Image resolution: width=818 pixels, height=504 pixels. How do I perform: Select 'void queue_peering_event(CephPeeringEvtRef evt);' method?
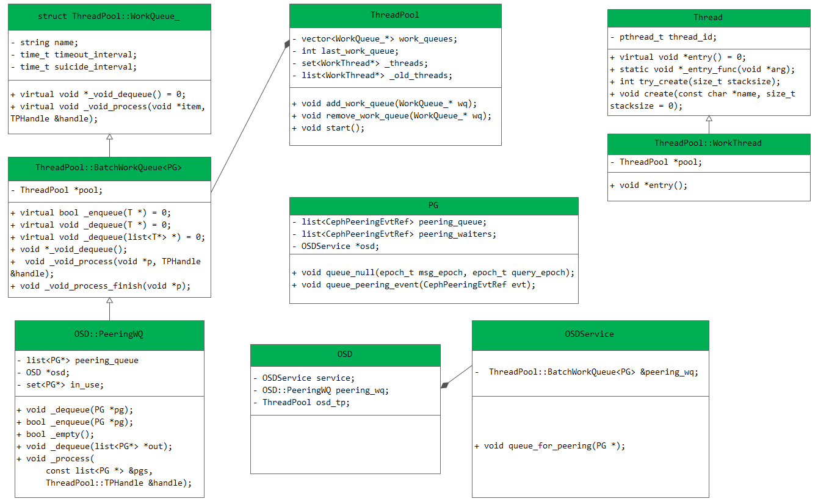[x=414, y=284]
